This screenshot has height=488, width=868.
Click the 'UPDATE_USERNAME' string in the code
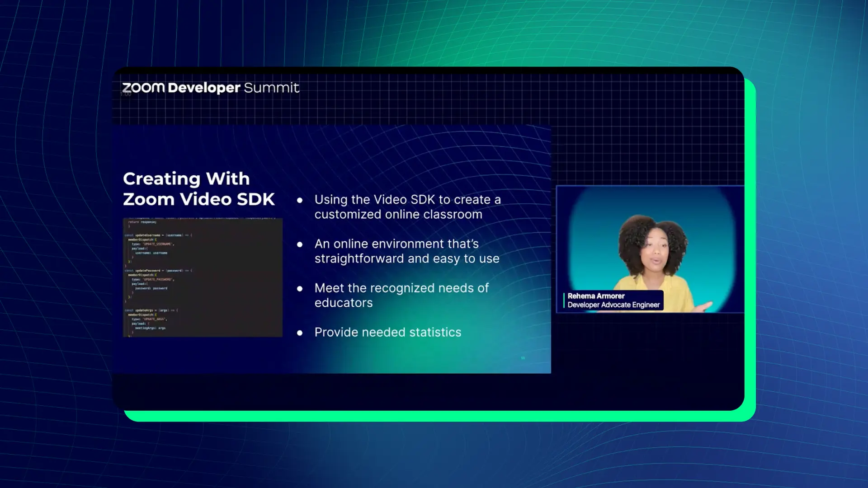(x=158, y=244)
